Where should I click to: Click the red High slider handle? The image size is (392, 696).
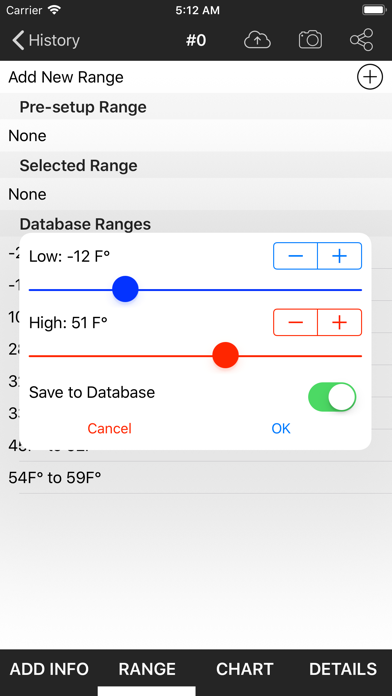(226, 355)
